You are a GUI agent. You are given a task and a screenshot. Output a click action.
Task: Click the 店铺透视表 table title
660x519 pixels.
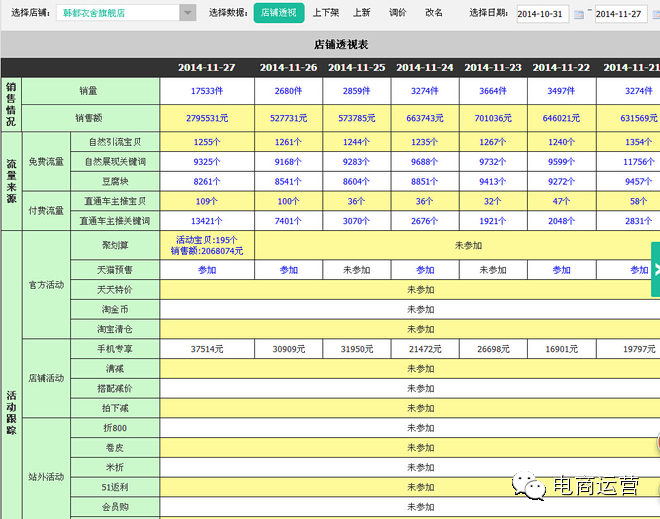click(x=341, y=45)
